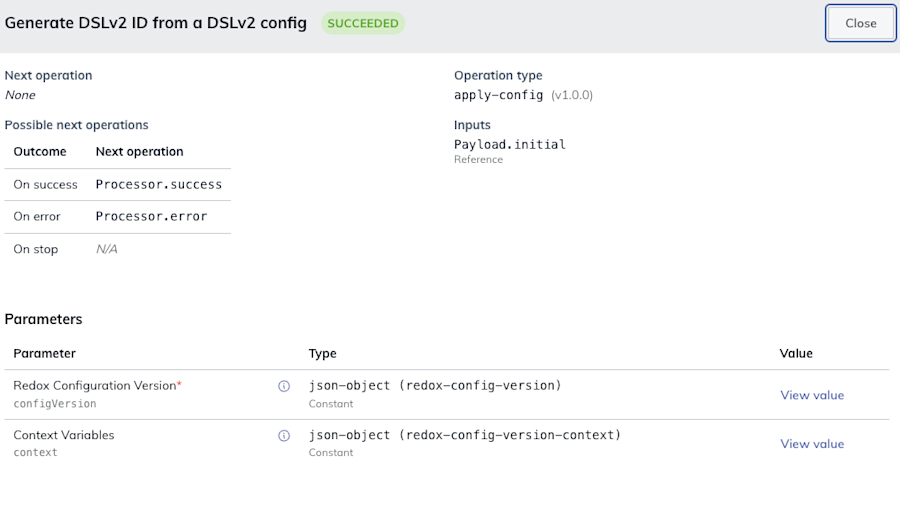
Task: Open View value for Redox Configuration Version
Action: (812, 395)
